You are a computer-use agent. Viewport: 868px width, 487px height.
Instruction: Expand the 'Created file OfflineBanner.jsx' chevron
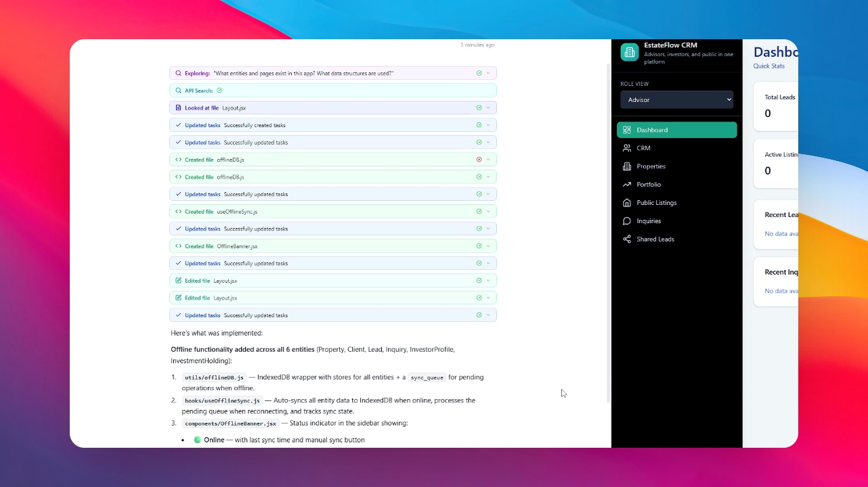click(488, 246)
